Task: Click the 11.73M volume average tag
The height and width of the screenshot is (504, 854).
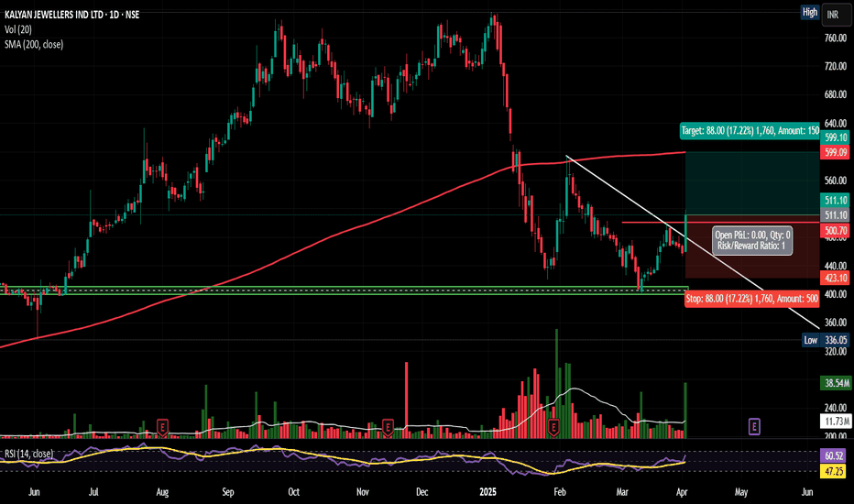Action: 836,422
